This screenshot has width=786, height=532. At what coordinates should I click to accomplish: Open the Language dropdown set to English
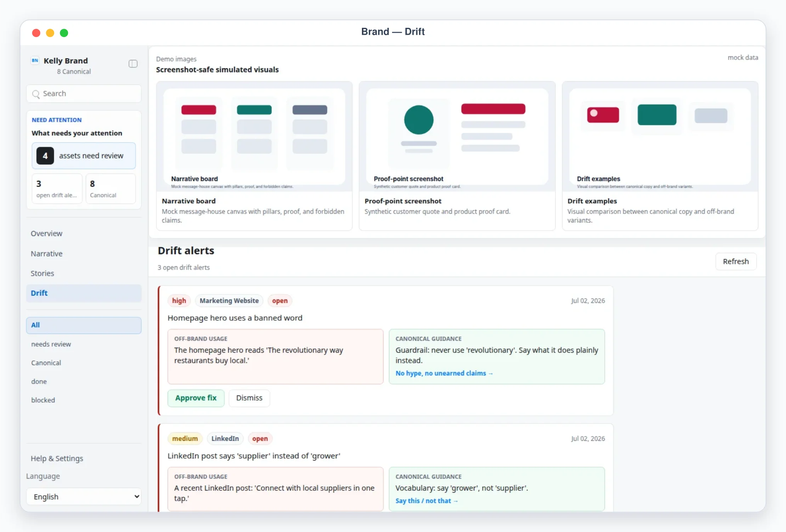pos(84,496)
